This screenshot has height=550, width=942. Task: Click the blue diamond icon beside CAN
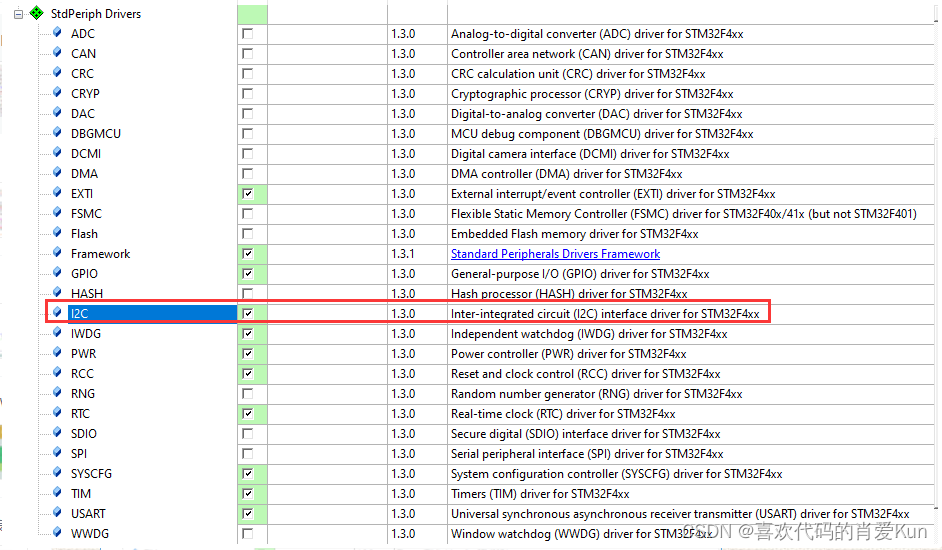pyautogui.click(x=57, y=52)
